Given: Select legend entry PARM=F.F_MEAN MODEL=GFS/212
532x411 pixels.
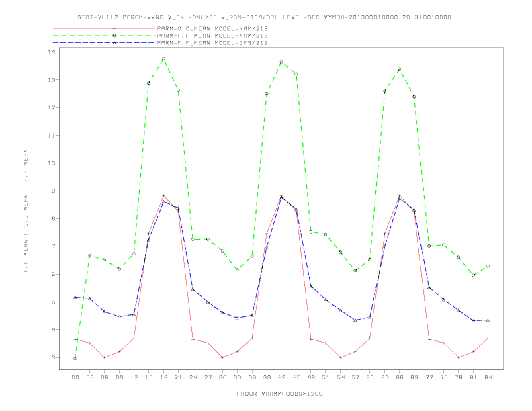Looking at the screenshot, I should click(212, 43).
